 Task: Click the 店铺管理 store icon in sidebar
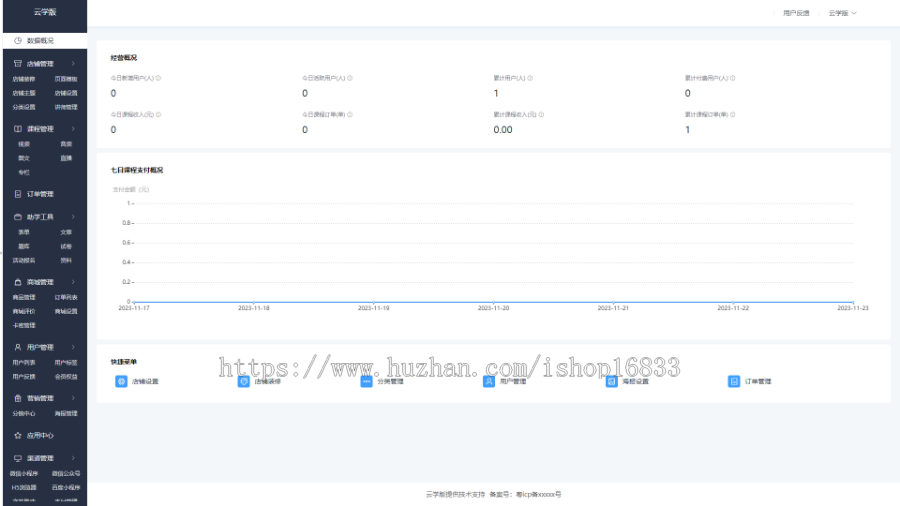click(18, 64)
